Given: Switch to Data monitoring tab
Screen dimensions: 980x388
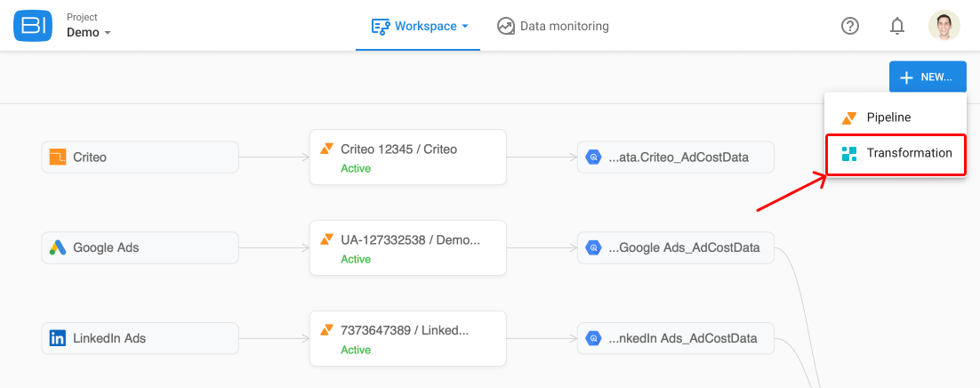Looking at the screenshot, I should pyautogui.click(x=553, y=27).
